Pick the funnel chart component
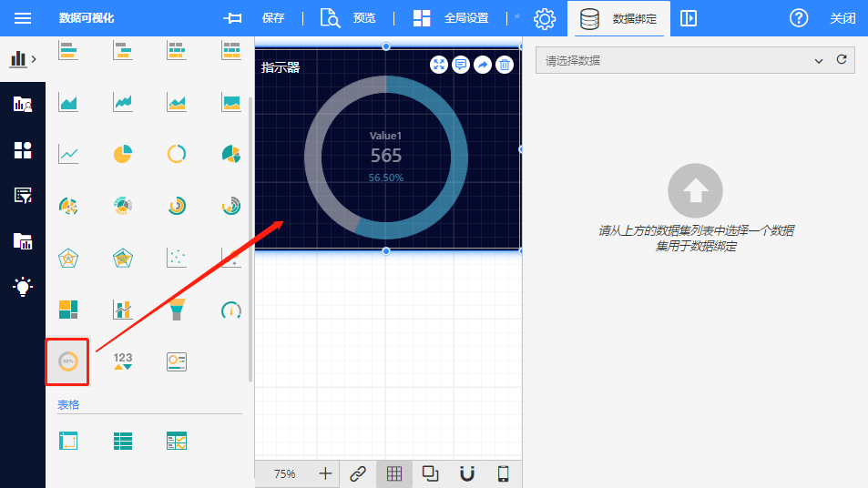 [x=177, y=310]
